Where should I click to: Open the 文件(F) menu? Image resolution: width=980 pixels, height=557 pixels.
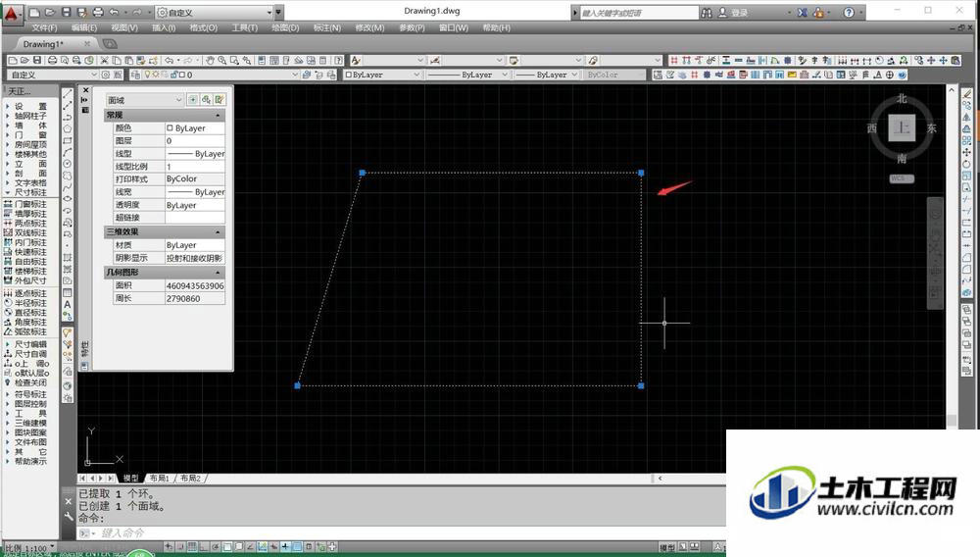[x=44, y=28]
